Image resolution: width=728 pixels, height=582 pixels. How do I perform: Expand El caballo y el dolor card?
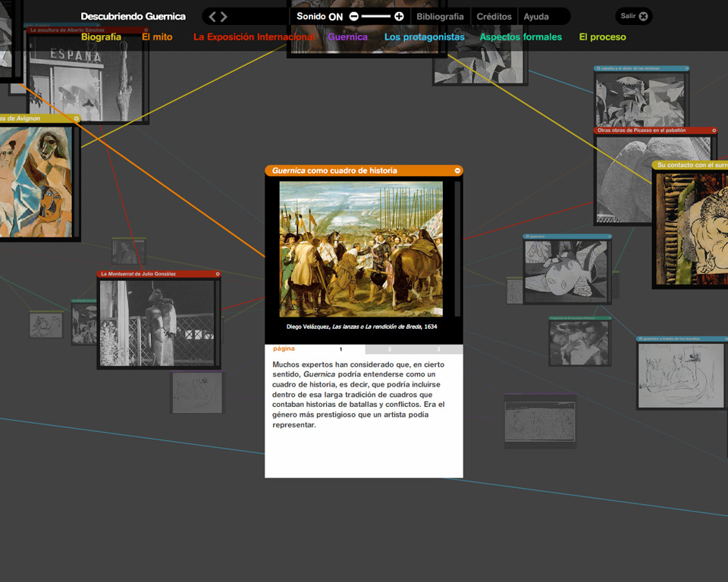(x=687, y=68)
